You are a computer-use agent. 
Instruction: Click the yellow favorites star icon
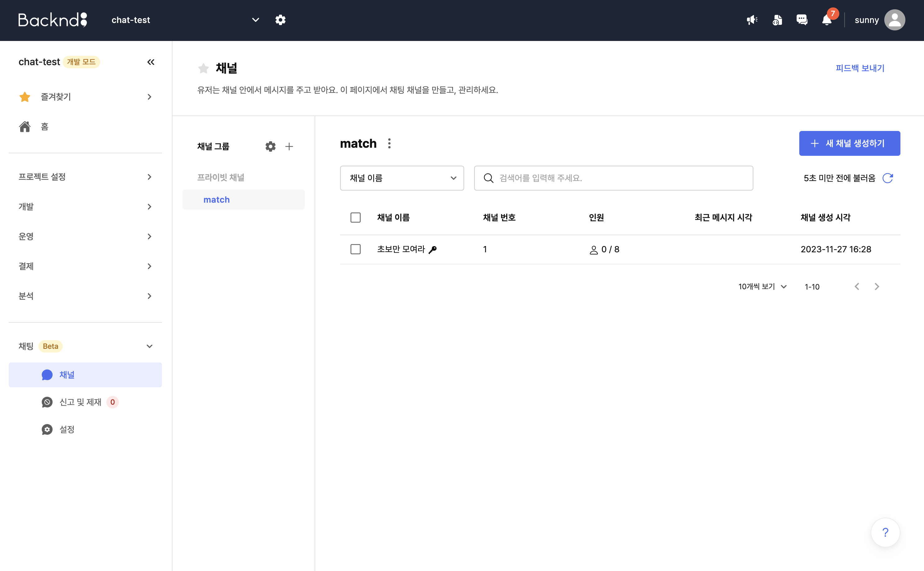[25, 97]
